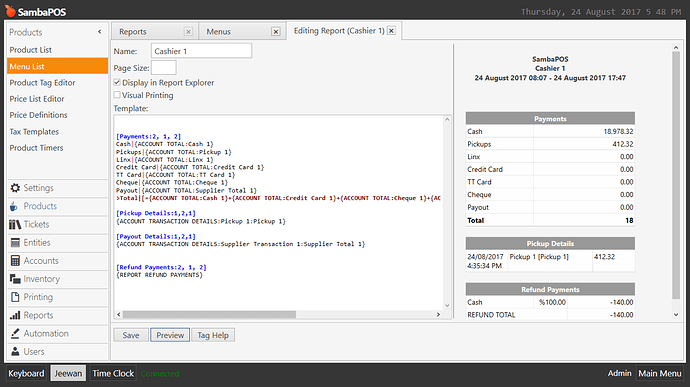Click template vertical scroll up arrow
Screen dimensions: 690x387
click(x=447, y=119)
